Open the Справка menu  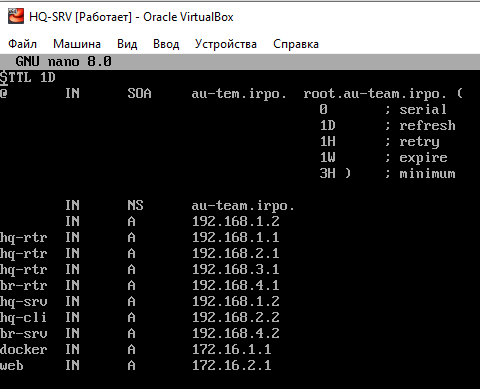(x=296, y=44)
